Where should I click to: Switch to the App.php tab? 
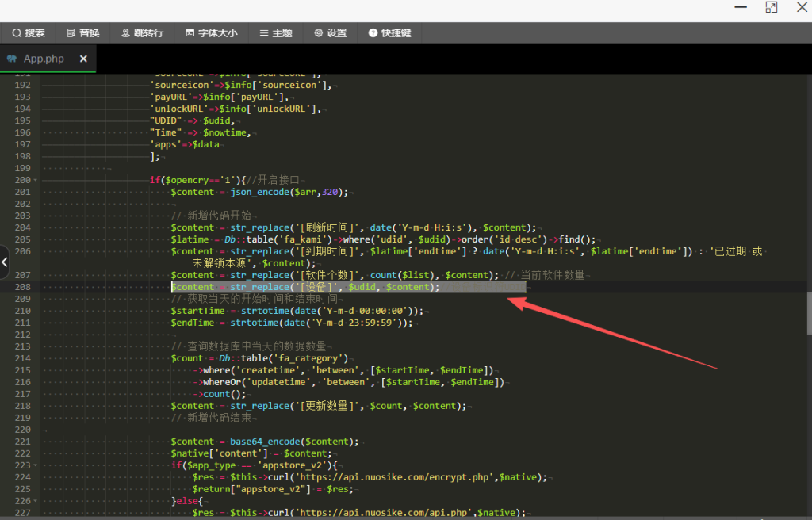[x=44, y=59]
